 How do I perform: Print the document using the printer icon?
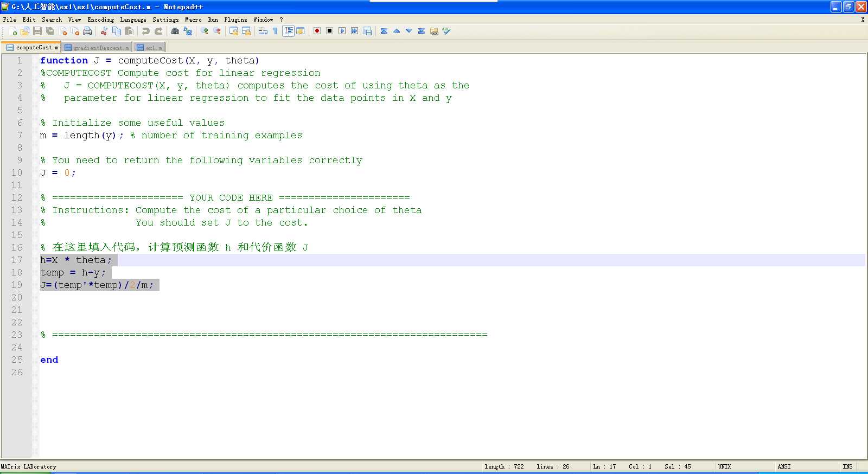point(87,31)
